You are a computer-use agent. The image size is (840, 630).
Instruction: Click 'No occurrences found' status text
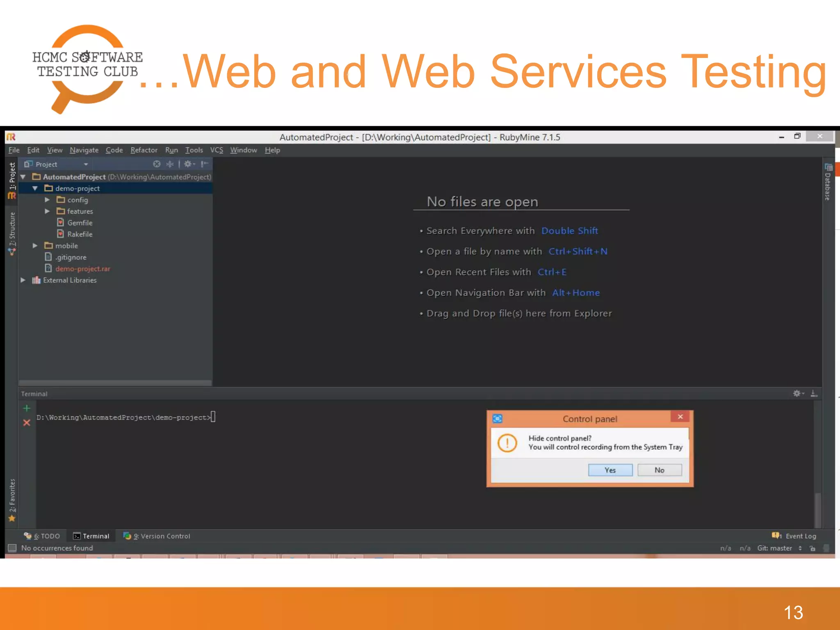point(57,548)
